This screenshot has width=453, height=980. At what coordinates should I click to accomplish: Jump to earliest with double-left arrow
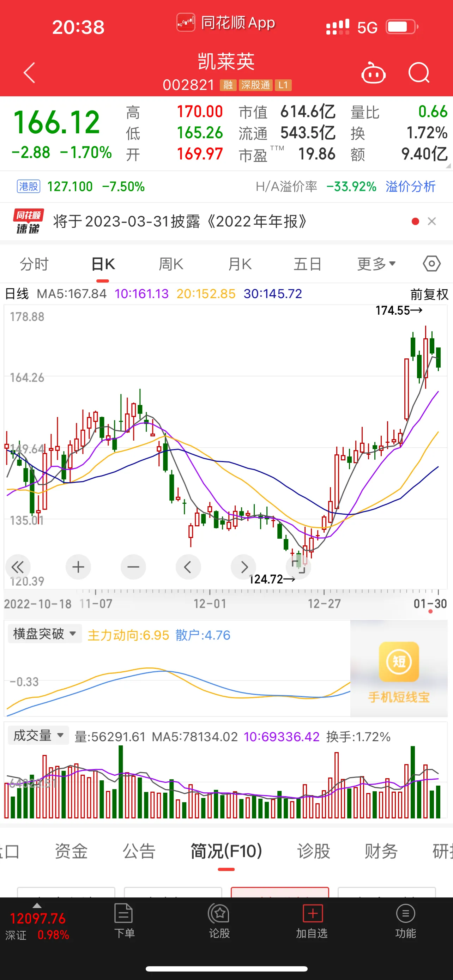(x=18, y=567)
